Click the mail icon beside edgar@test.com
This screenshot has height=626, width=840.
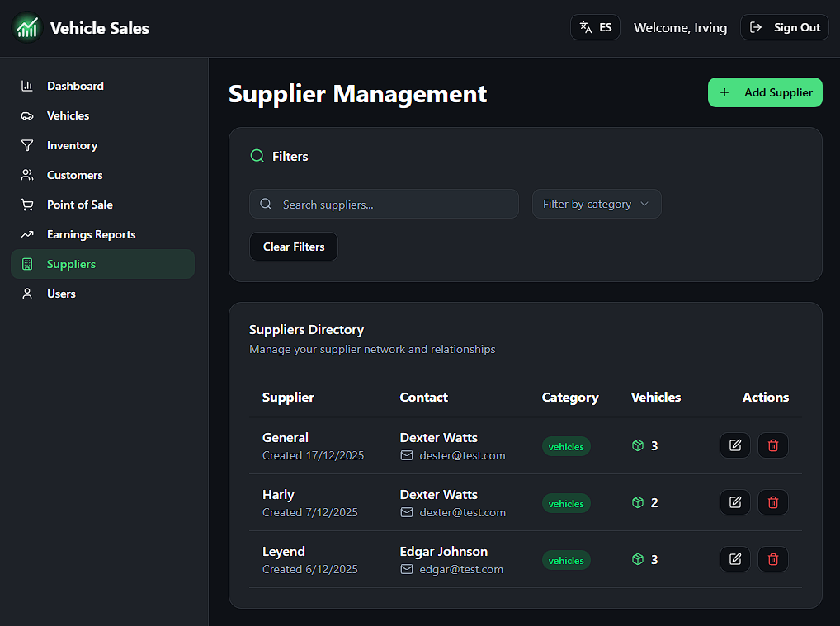(x=407, y=569)
